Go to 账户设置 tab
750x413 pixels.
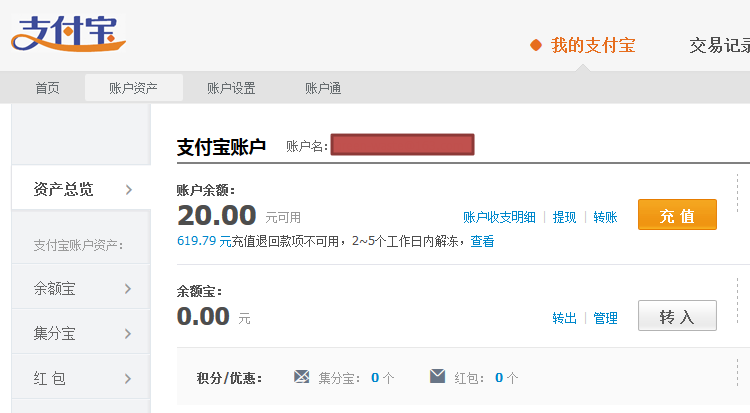click(231, 88)
